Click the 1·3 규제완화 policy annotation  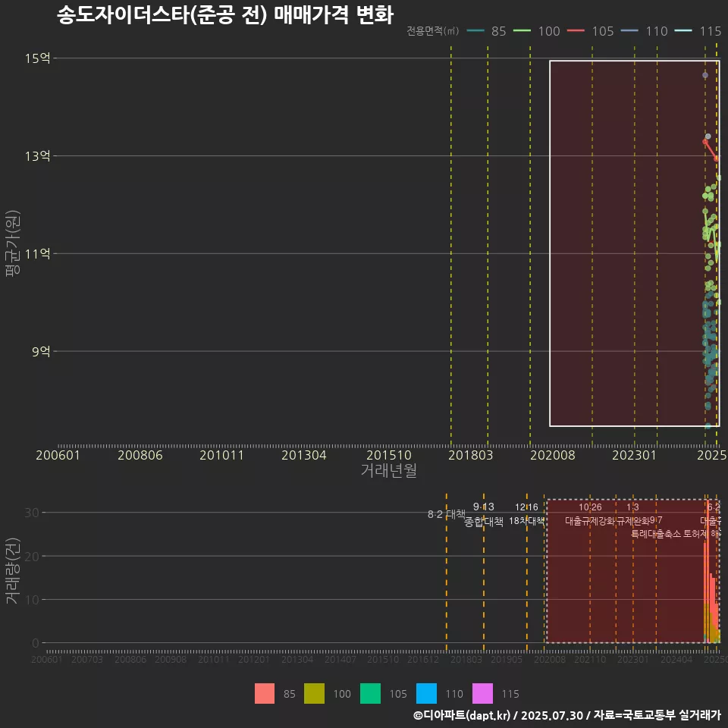(x=632, y=514)
